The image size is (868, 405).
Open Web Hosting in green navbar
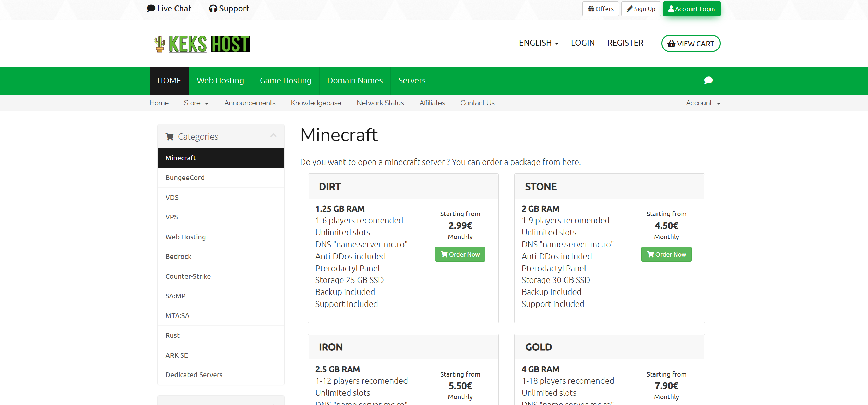pos(220,81)
